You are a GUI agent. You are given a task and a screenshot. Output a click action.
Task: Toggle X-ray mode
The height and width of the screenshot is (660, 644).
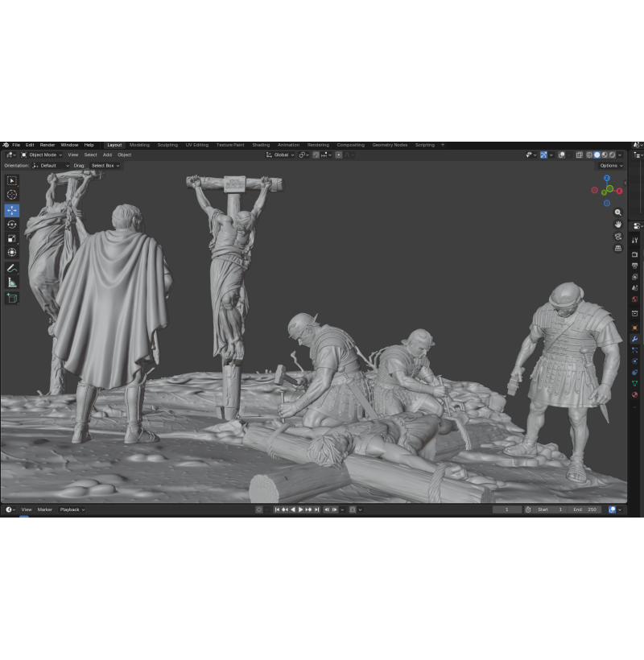click(579, 155)
